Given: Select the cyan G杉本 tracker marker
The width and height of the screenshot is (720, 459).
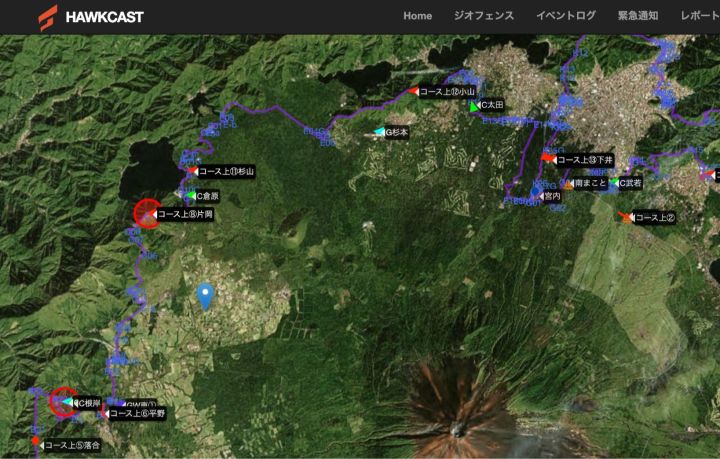Looking at the screenshot, I should pyautogui.click(x=379, y=132).
